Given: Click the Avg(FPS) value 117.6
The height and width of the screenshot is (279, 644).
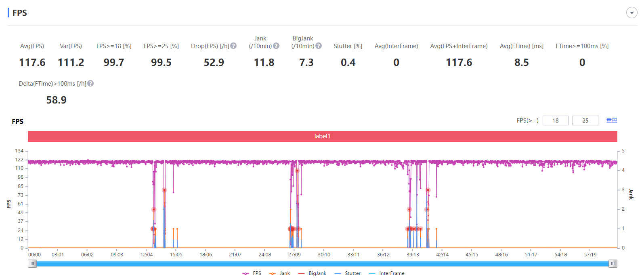Looking at the screenshot, I should click(x=32, y=62).
